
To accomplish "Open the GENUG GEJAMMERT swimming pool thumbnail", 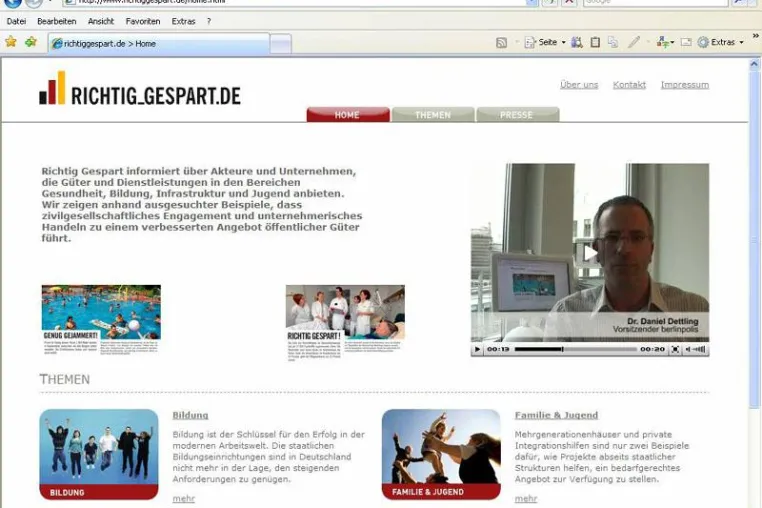I will coord(101,319).
